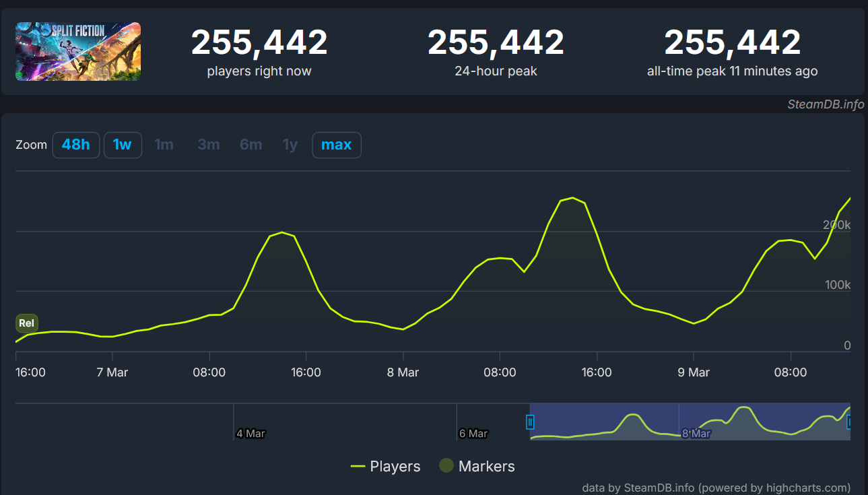Click the highlighted navigator selection area
This screenshot has width=868, height=495.
(690, 422)
